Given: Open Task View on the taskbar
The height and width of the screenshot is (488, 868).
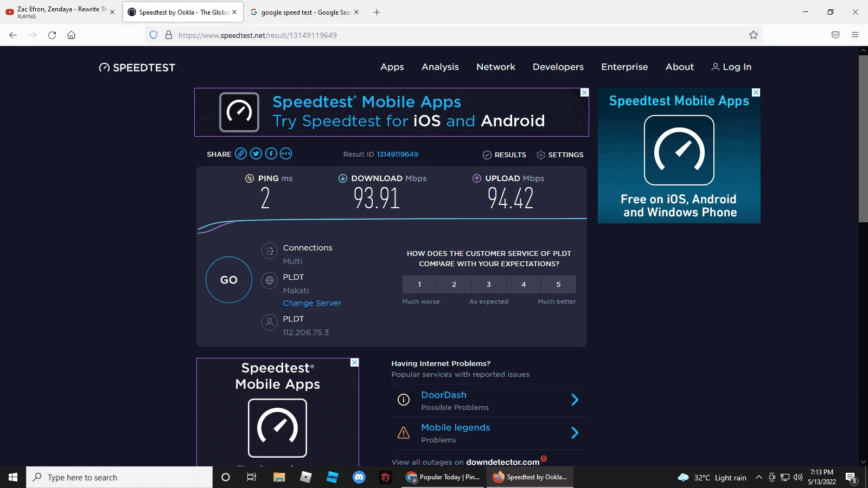Looking at the screenshot, I should 252,477.
